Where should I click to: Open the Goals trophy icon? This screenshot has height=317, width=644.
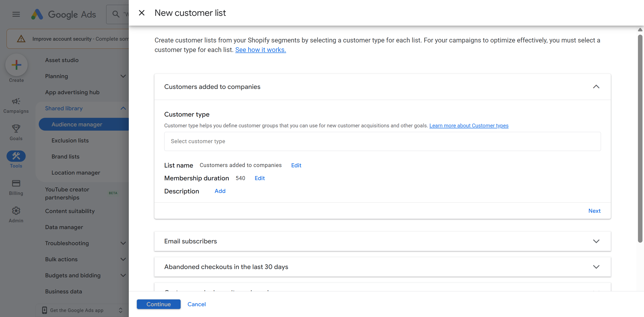click(16, 129)
